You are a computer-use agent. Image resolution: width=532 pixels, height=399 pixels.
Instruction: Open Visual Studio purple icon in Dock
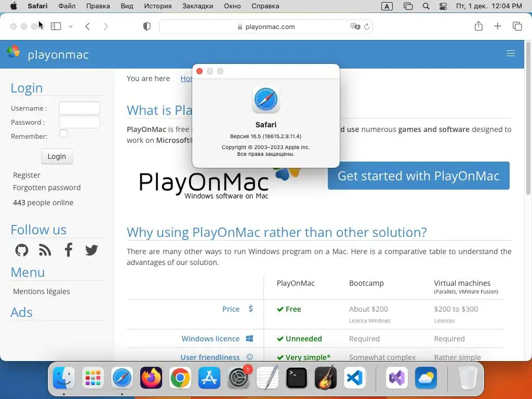(396, 378)
